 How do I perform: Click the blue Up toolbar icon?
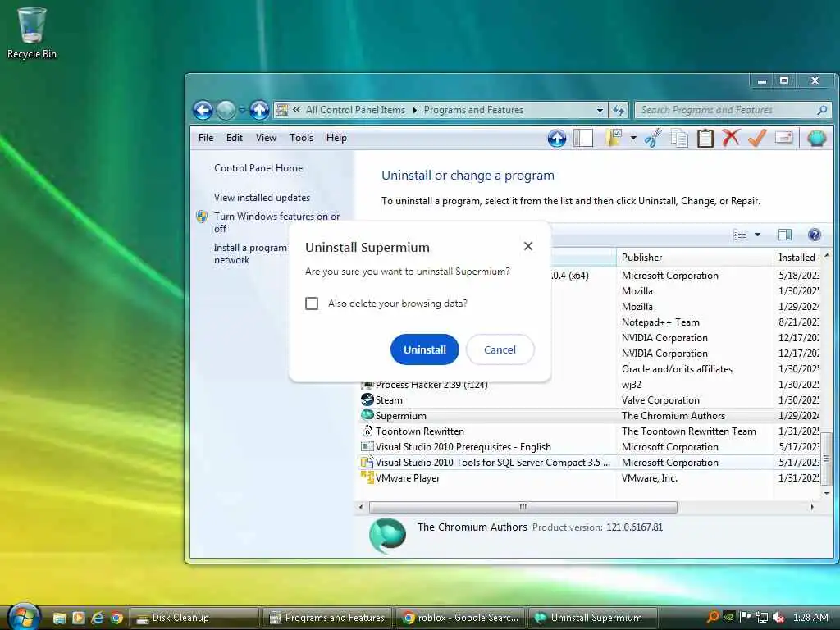(x=557, y=139)
